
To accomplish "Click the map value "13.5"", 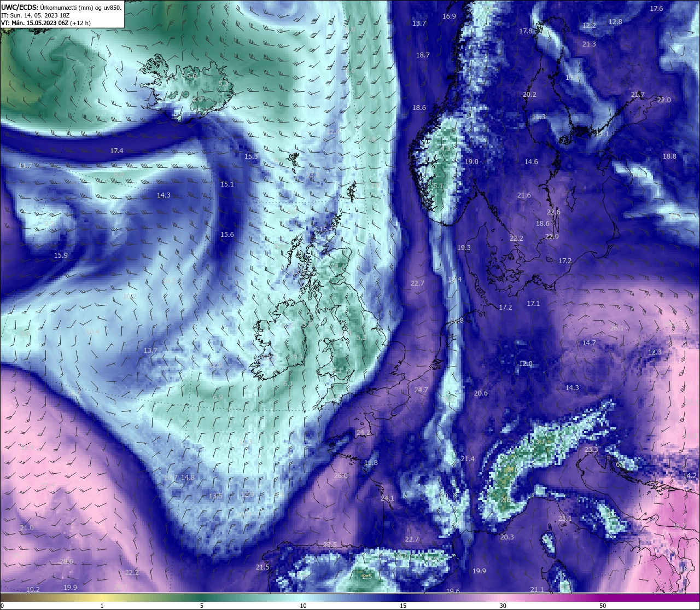I will [215, 496].
